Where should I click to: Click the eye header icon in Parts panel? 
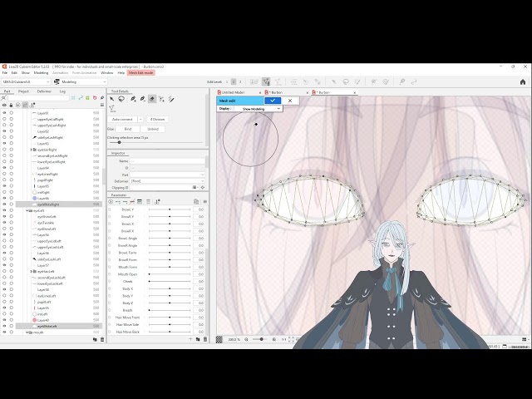click(4, 106)
